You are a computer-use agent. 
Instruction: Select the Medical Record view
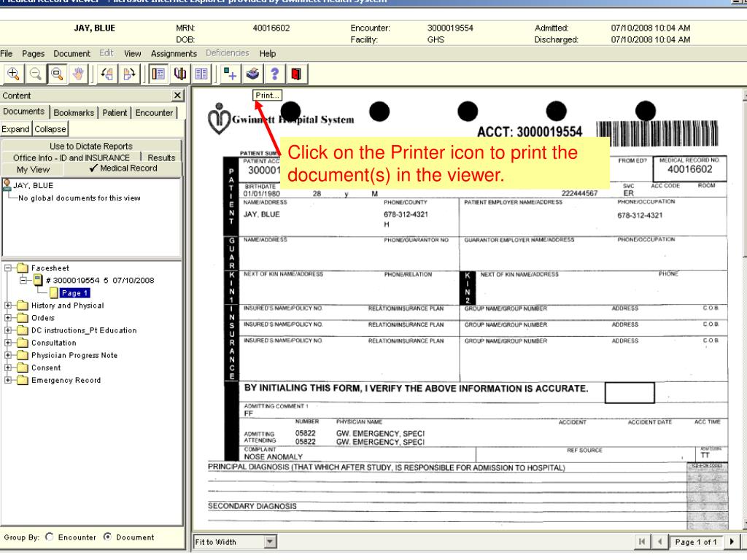[123, 168]
